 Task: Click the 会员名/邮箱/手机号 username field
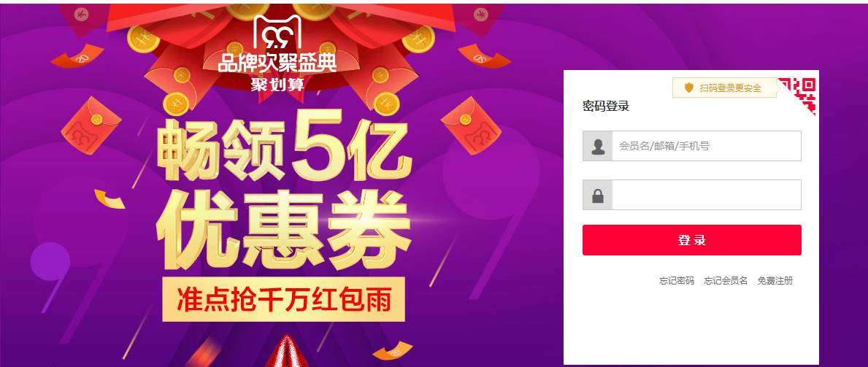click(707, 146)
